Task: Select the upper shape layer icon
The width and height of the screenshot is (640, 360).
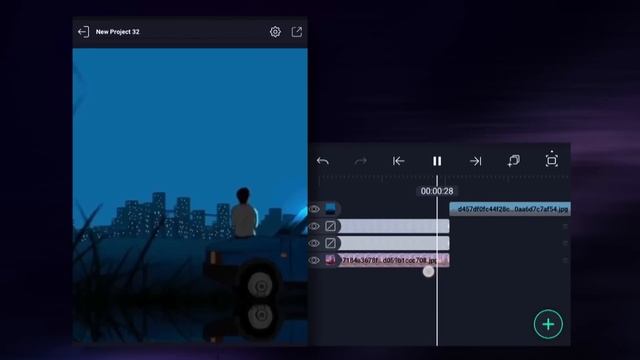Action: coord(330,226)
